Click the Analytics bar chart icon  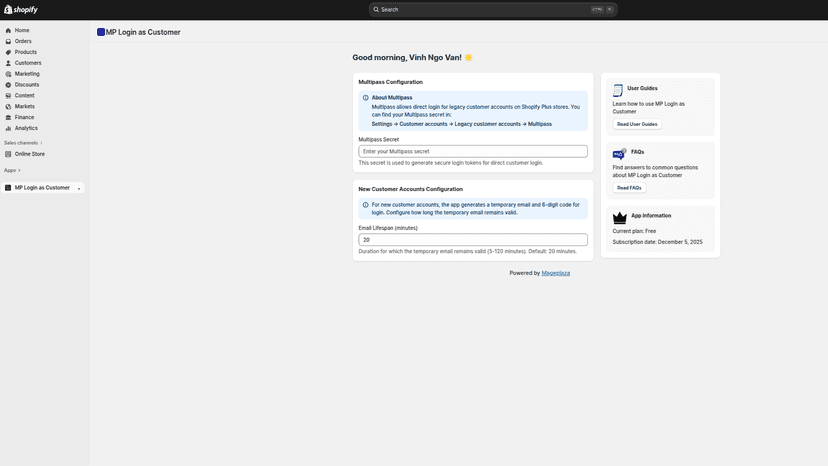[x=8, y=128]
